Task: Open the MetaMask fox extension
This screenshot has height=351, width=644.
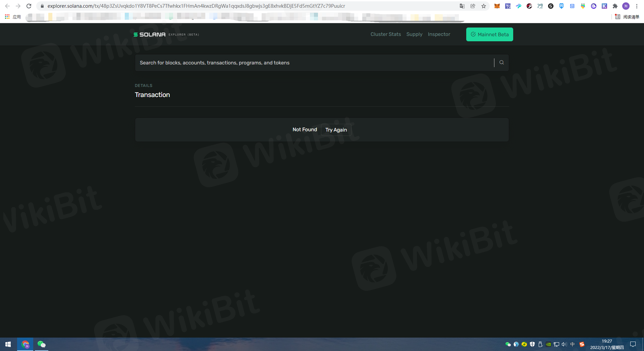Action: pyautogui.click(x=497, y=6)
